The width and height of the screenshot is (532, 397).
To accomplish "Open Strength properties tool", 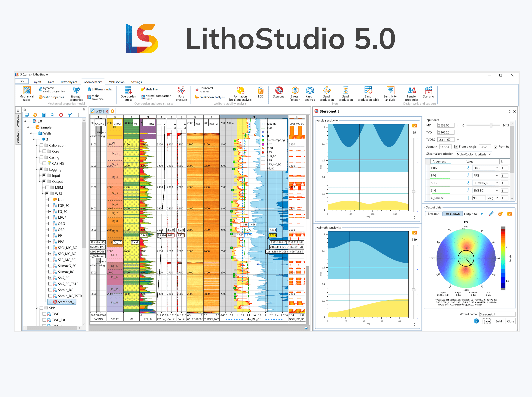I will click(76, 94).
